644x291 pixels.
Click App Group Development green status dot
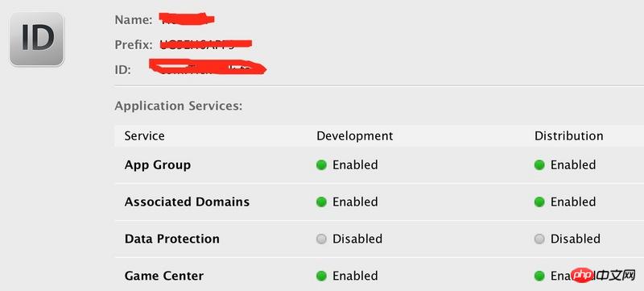point(321,165)
